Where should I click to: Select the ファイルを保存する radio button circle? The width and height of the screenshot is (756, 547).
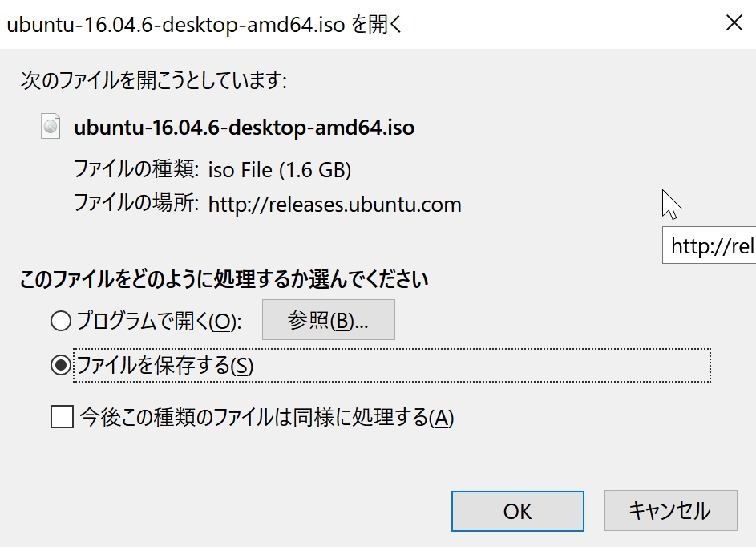pyautogui.click(x=61, y=365)
